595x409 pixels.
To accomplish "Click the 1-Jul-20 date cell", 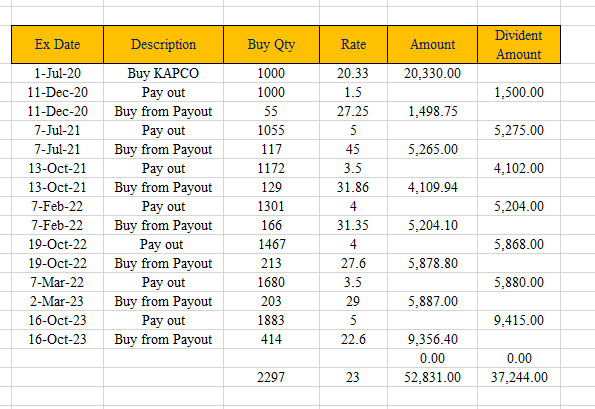I will coord(57,73).
